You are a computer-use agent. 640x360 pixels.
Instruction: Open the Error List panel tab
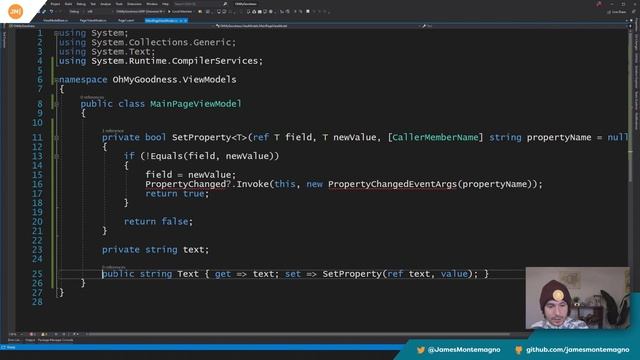point(14,340)
